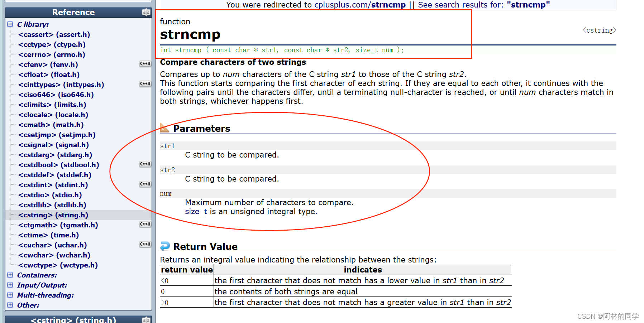Expand the Containers section

(10, 275)
